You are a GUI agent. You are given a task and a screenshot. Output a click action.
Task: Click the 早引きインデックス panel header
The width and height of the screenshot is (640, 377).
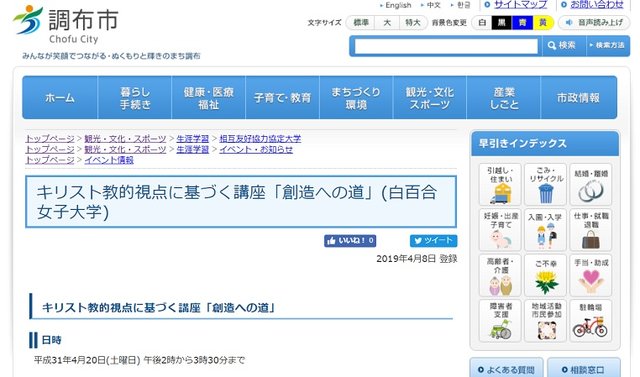pyautogui.click(x=545, y=144)
